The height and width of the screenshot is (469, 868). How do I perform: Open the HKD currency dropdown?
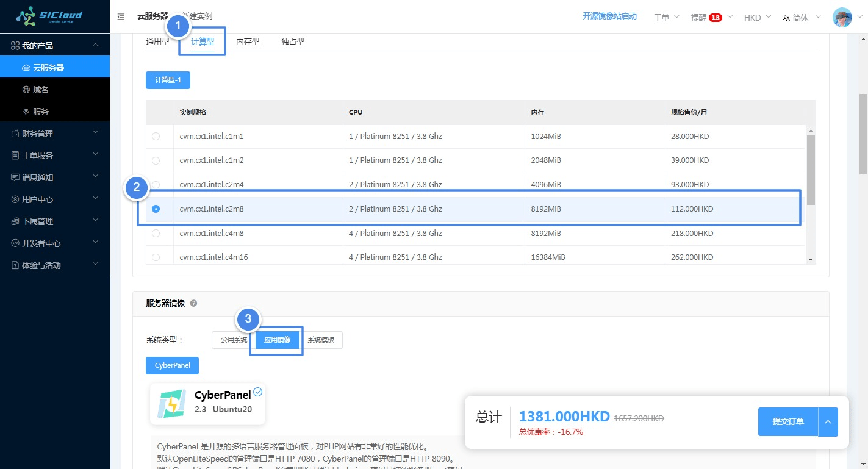(x=757, y=18)
